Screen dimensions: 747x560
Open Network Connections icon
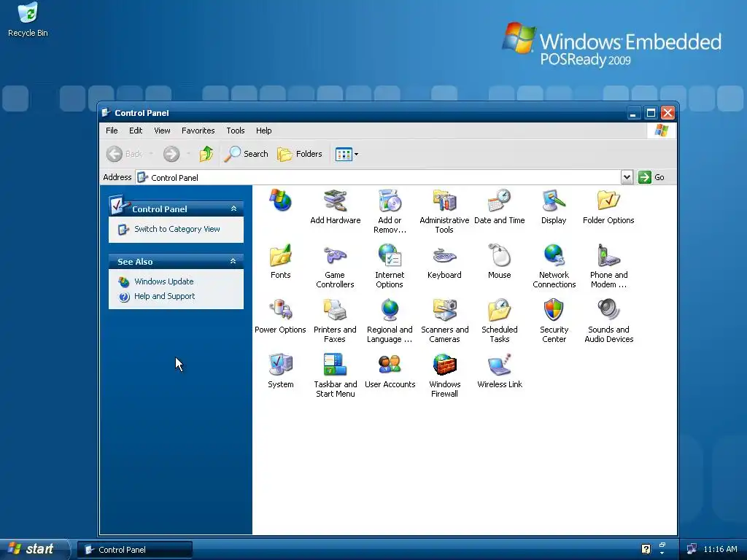[x=554, y=256]
